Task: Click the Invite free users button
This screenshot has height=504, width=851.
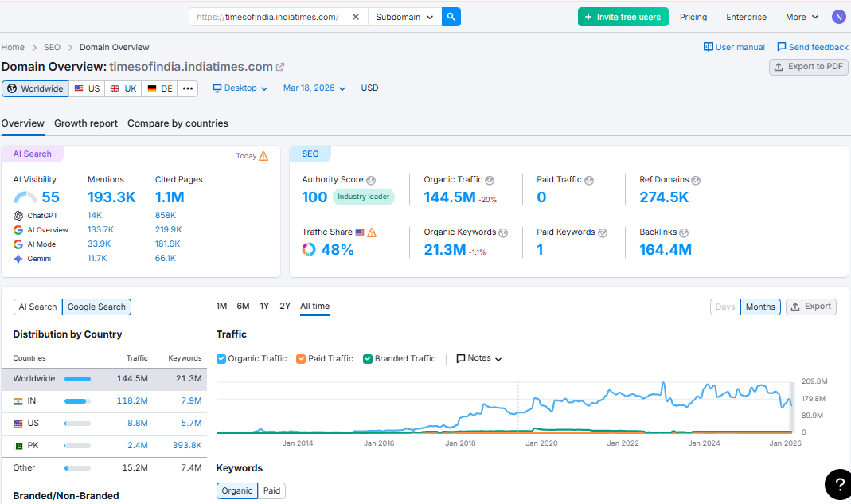Action: click(x=623, y=16)
